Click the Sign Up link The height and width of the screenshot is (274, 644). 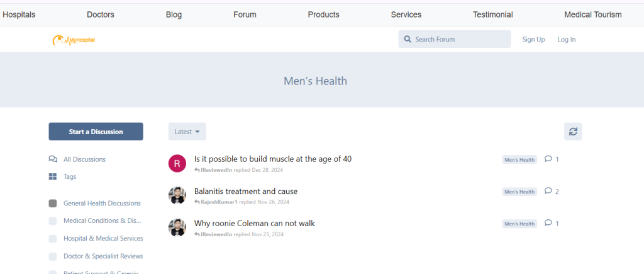click(x=533, y=40)
